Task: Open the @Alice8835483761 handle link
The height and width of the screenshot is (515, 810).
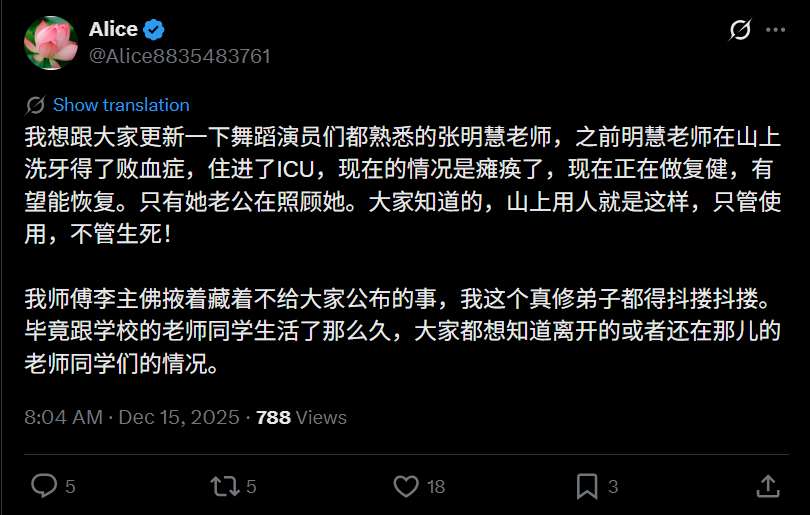Action: click(179, 56)
